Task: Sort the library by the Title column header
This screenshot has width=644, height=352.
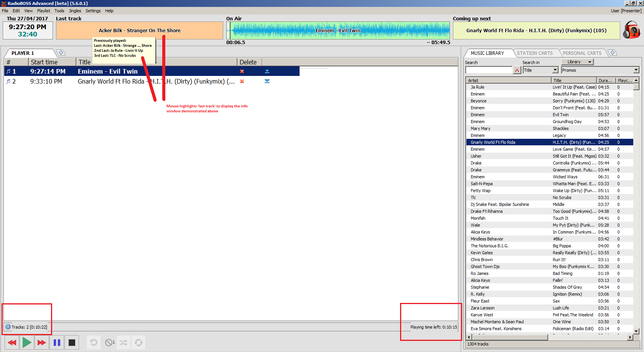Action: 574,80
